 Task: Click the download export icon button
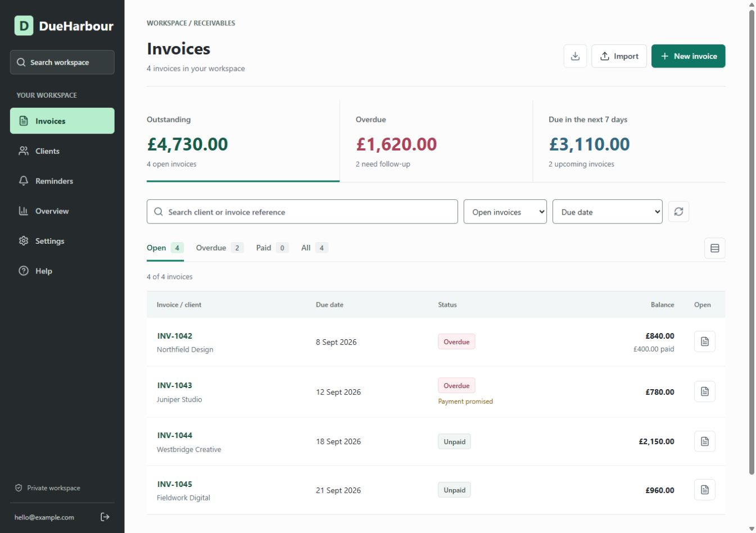click(575, 56)
